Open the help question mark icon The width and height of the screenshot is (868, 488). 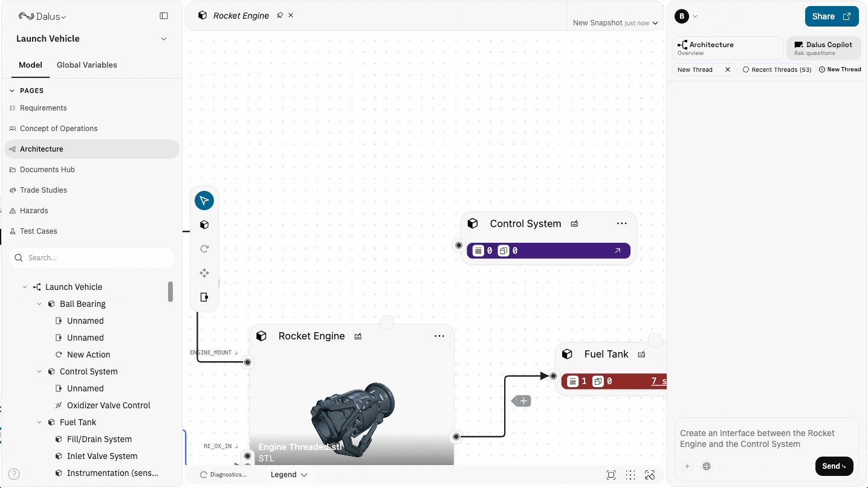coord(14,474)
